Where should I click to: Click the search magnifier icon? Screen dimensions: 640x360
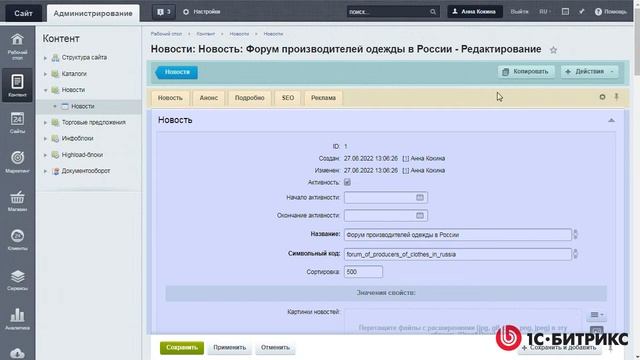pyautogui.click(x=433, y=12)
